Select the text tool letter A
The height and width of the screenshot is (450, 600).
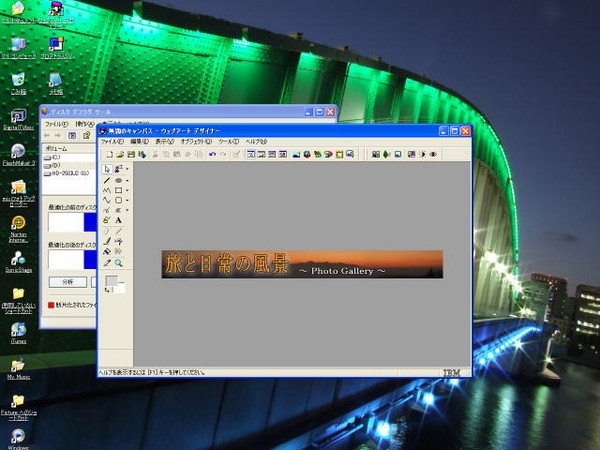point(119,220)
